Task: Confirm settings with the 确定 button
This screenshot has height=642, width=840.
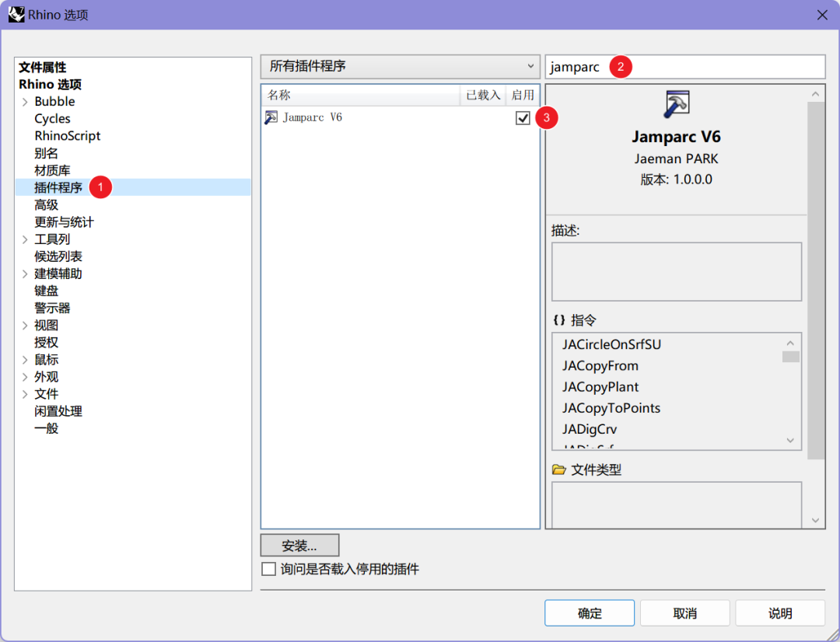Action: point(589,612)
